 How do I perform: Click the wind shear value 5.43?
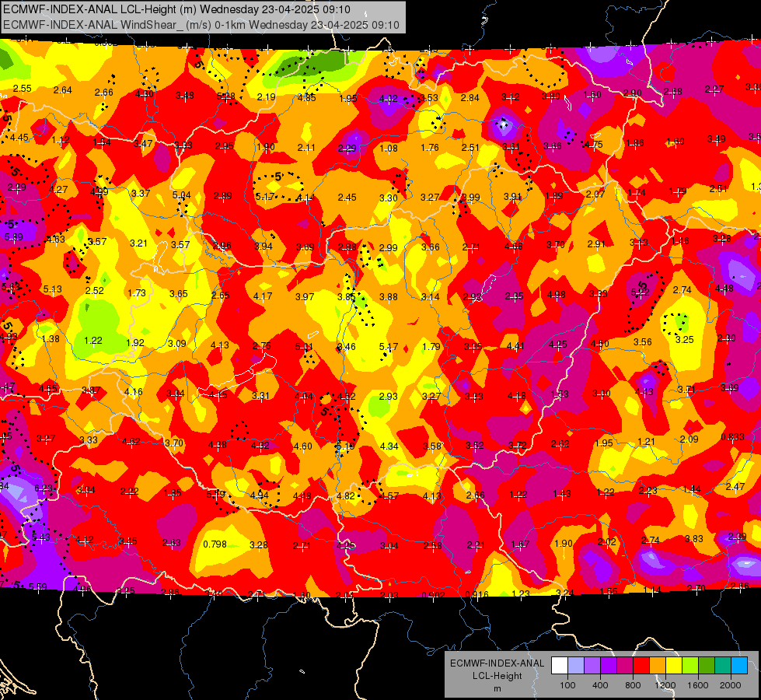coord(40,537)
